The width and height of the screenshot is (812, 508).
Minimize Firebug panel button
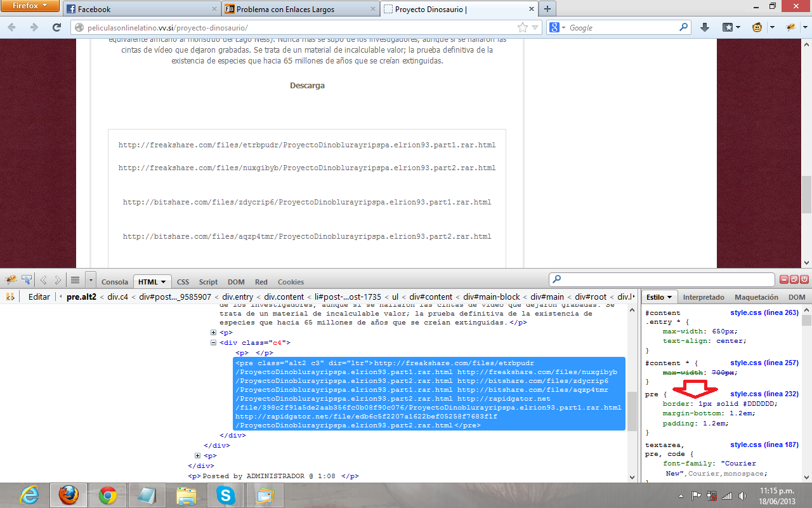pyautogui.click(x=784, y=279)
